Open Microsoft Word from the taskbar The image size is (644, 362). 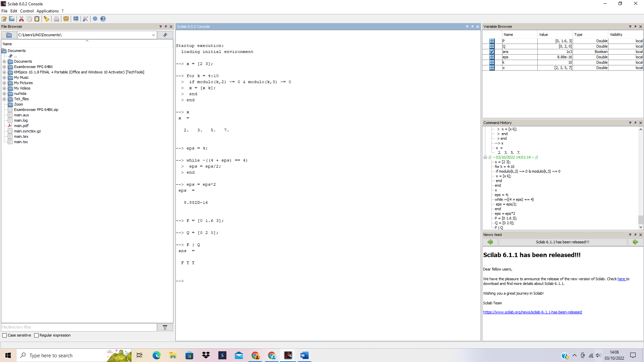click(x=304, y=355)
